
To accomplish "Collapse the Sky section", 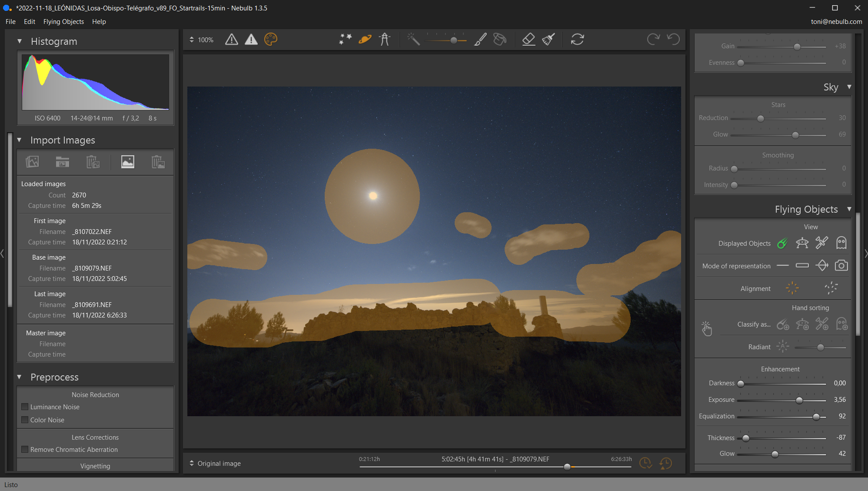I will 849,87.
